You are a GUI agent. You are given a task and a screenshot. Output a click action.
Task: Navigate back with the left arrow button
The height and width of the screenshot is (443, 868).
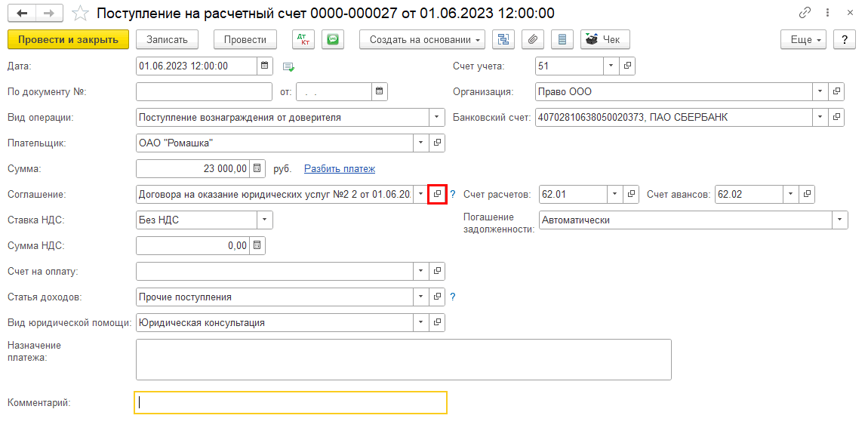pyautogui.click(x=23, y=14)
